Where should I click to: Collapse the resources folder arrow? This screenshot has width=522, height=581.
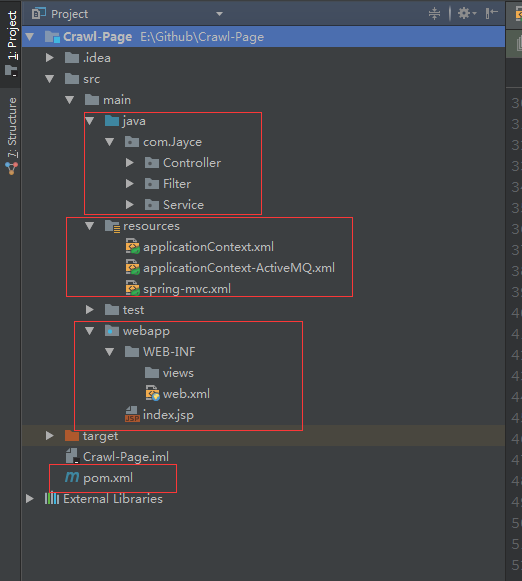(89, 226)
